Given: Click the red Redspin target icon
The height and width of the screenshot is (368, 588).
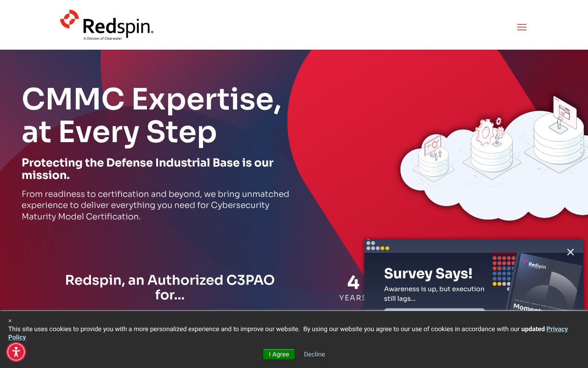Looking at the screenshot, I should [70, 19].
